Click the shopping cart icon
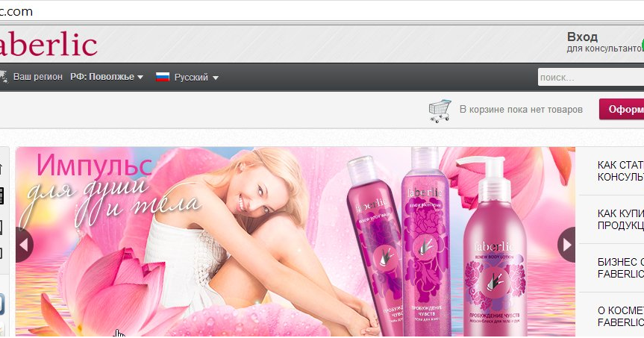 click(x=440, y=110)
